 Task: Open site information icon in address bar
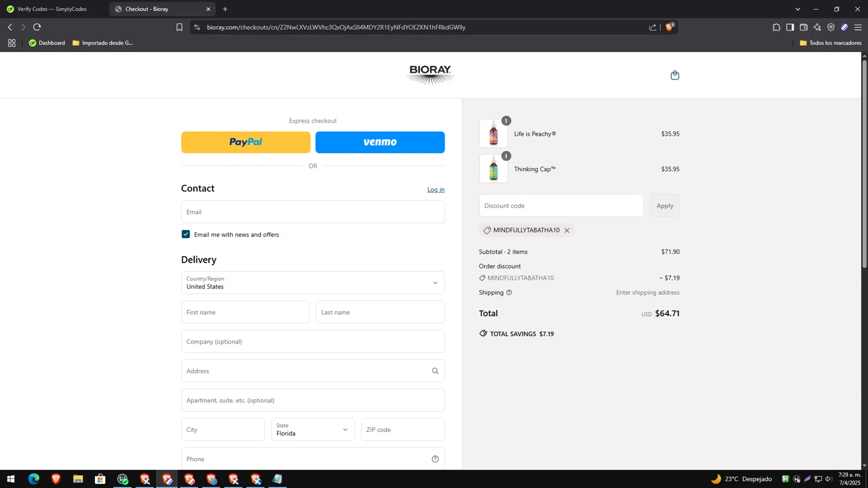pos(197,27)
